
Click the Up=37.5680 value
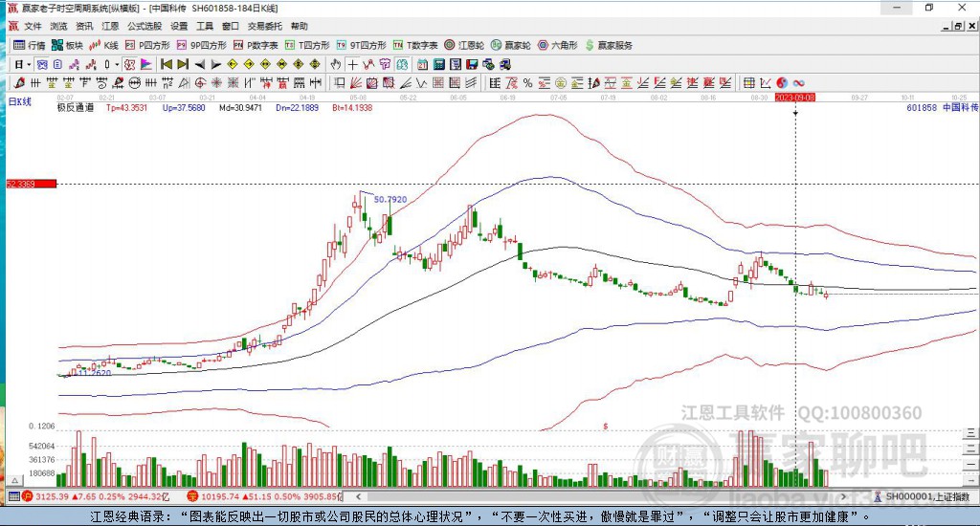click(x=184, y=108)
